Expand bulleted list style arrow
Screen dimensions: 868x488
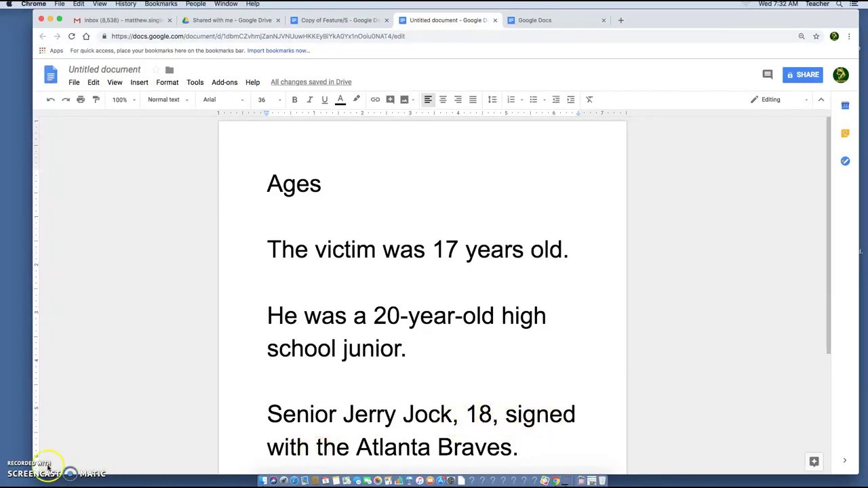[544, 100]
